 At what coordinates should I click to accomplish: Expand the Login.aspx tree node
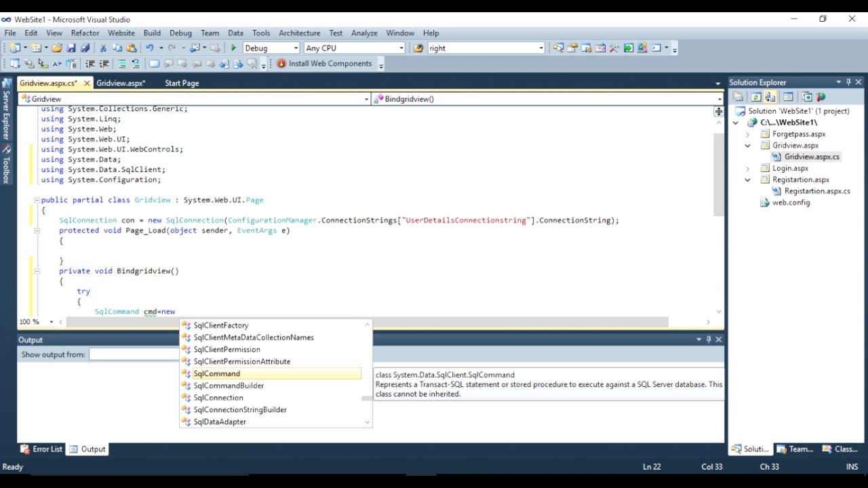(x=748, y=168)
